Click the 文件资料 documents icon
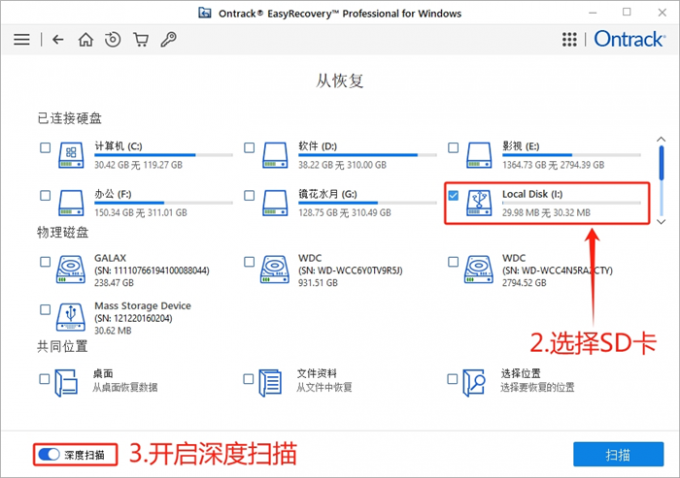Image resolution: width=680 pixels, height=478 pixels. (x=270, y=382)
